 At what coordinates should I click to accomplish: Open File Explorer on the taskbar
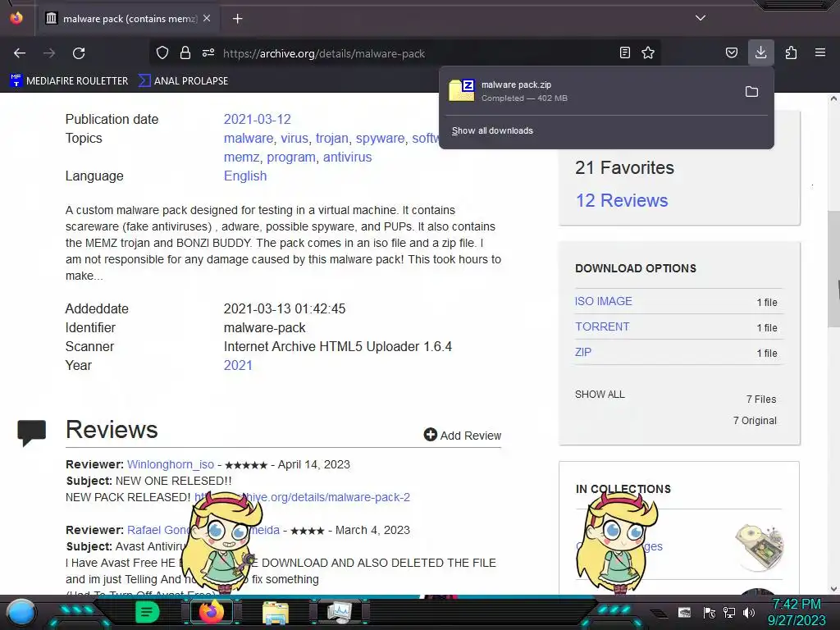coord(276,612)
